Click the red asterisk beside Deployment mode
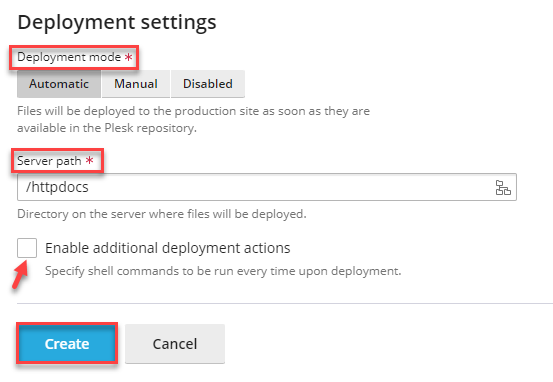This screenshot has width=553, height=382. [128, 57]
